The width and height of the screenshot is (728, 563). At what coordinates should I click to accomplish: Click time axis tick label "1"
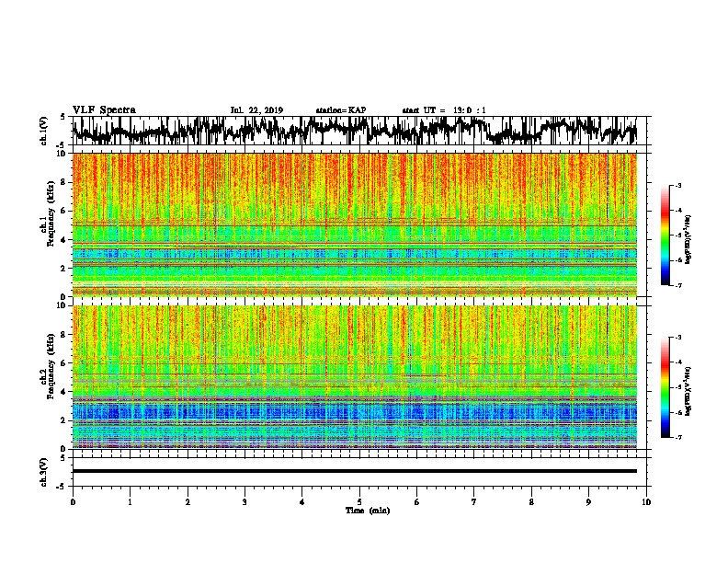130,502
